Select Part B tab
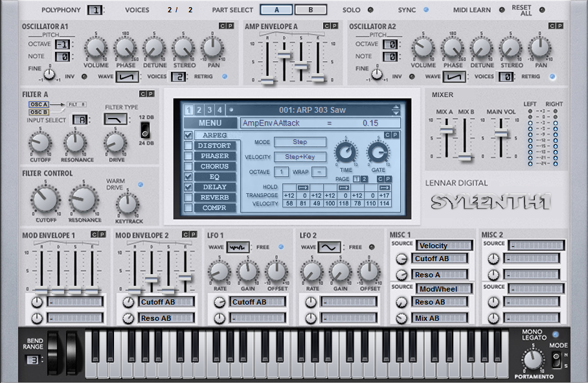This screenshot has width=588, height=383. pyautogui.click(x=310, y=10)
